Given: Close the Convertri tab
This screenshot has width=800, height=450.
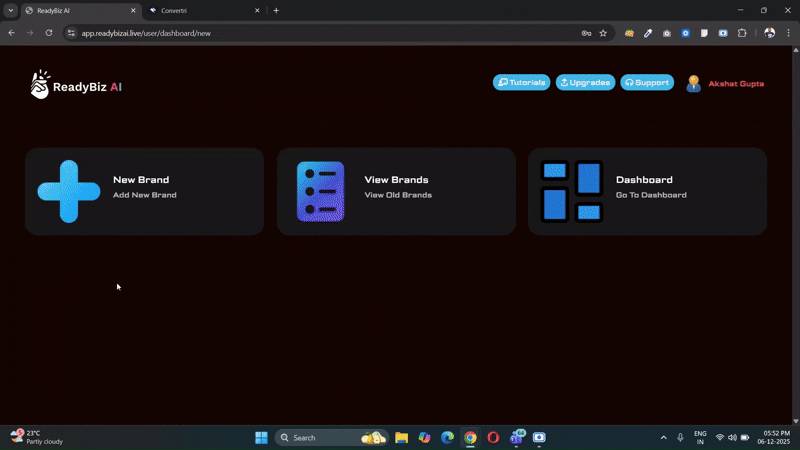Looking at the screenshot, I should point(257,10).
